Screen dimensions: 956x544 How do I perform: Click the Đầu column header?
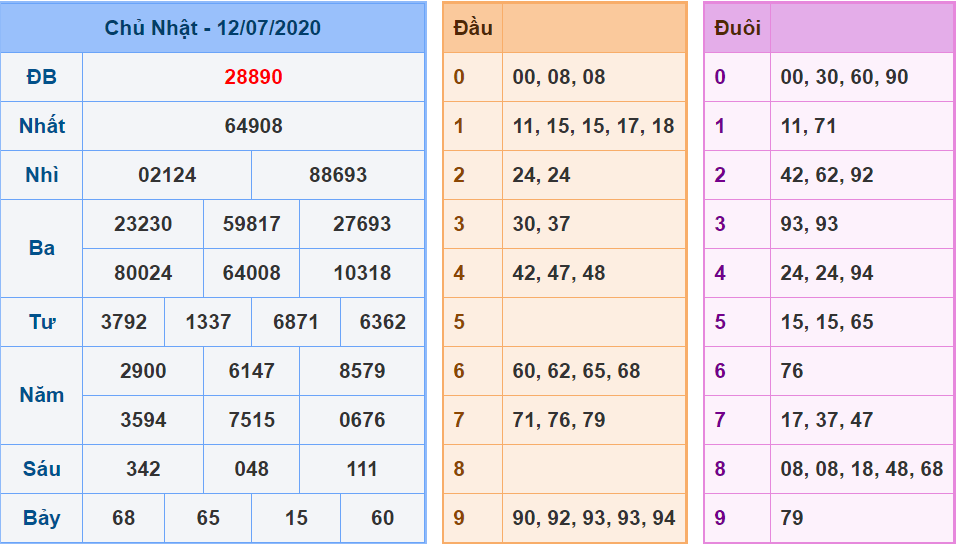473,28
